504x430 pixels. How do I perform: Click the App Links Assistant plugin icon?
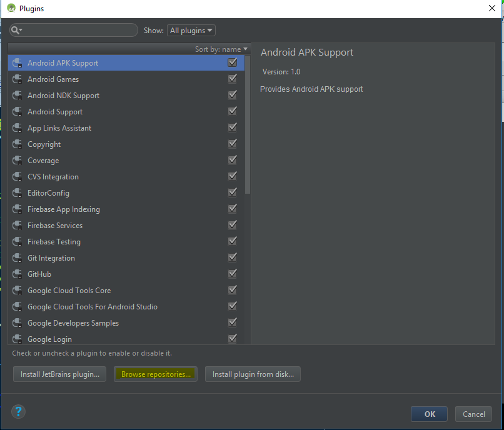point(17,128)
